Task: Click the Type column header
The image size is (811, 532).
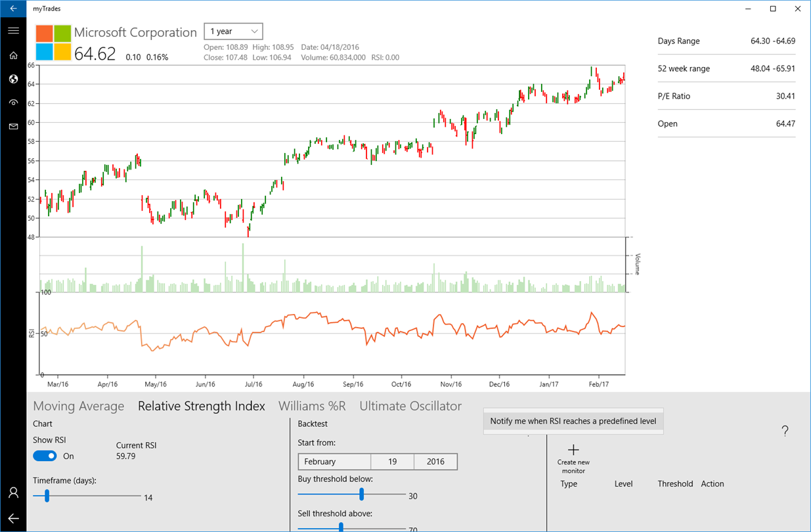Action: coord(569,484)
